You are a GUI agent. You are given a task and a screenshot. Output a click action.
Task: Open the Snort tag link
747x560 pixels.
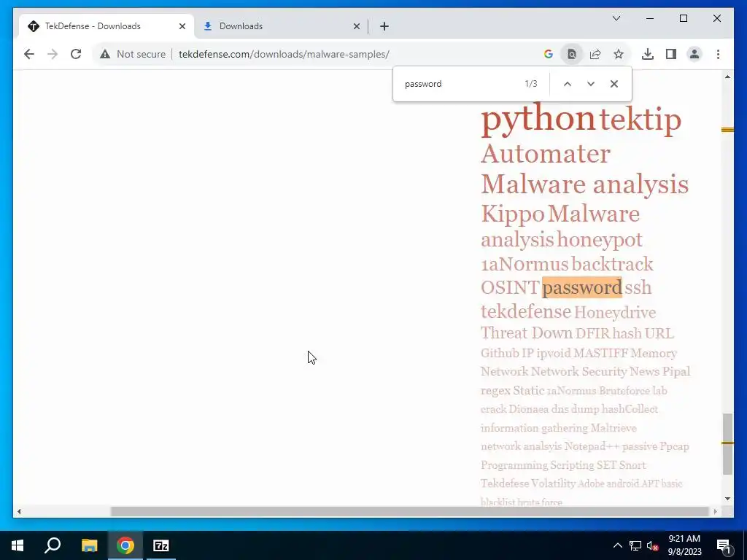point(632,464)
